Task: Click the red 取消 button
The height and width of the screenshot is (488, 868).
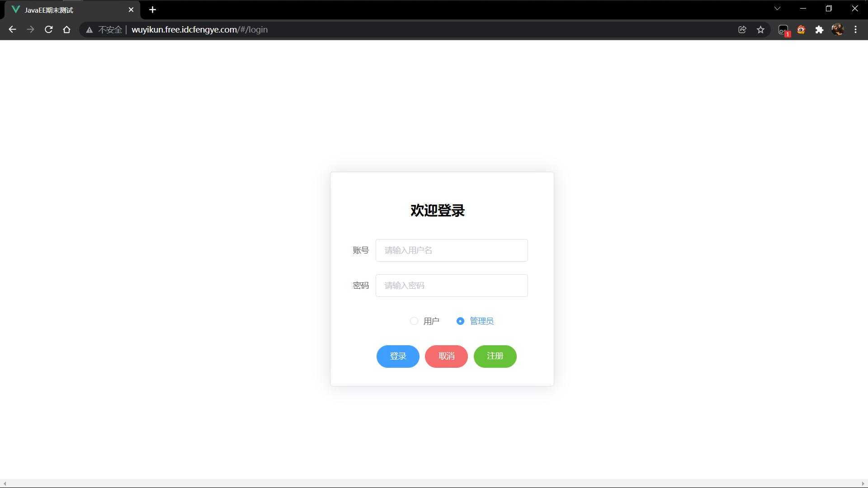Action: (x=446, y=357)
